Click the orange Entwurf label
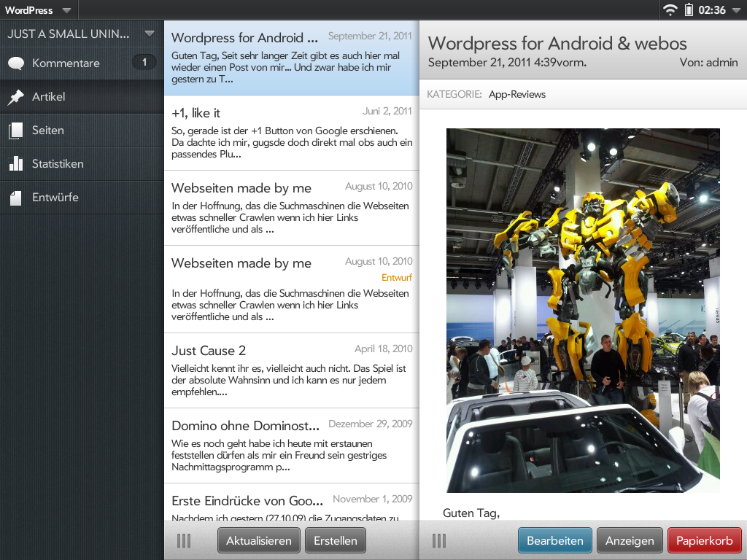747x560 pixels. [396, 278]
